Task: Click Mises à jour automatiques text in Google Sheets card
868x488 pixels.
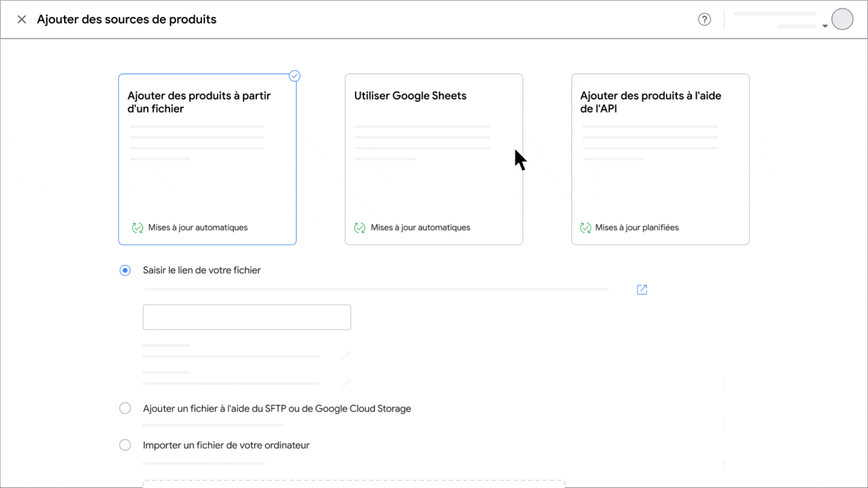Action: pyautogui.click(x=420, y=227)
